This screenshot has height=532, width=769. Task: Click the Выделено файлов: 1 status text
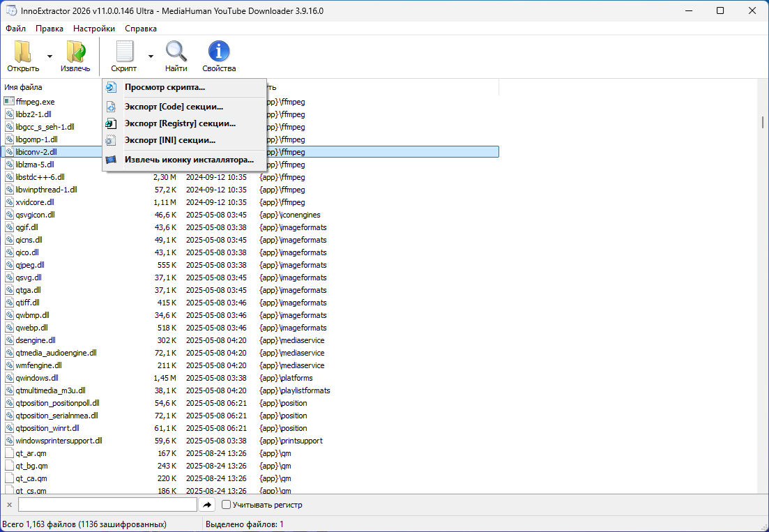pyautogui.click(x=244, y=524)
